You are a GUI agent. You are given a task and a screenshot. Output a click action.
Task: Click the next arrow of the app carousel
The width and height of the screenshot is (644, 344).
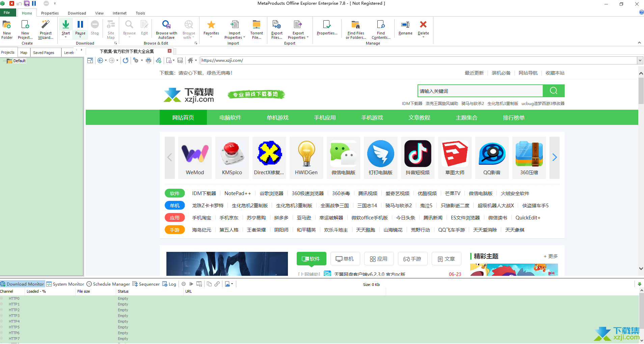(554, 157)
